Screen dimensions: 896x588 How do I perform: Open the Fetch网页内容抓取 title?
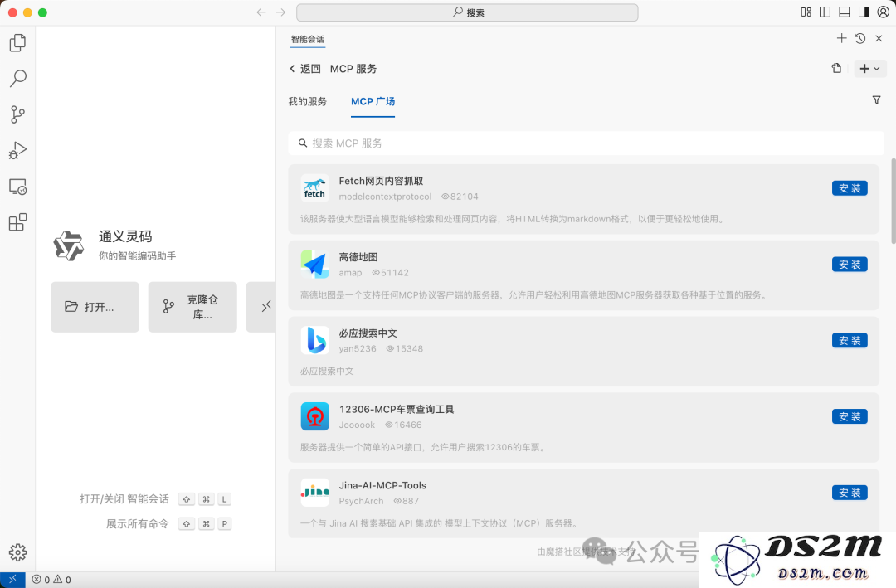(381, 181)
